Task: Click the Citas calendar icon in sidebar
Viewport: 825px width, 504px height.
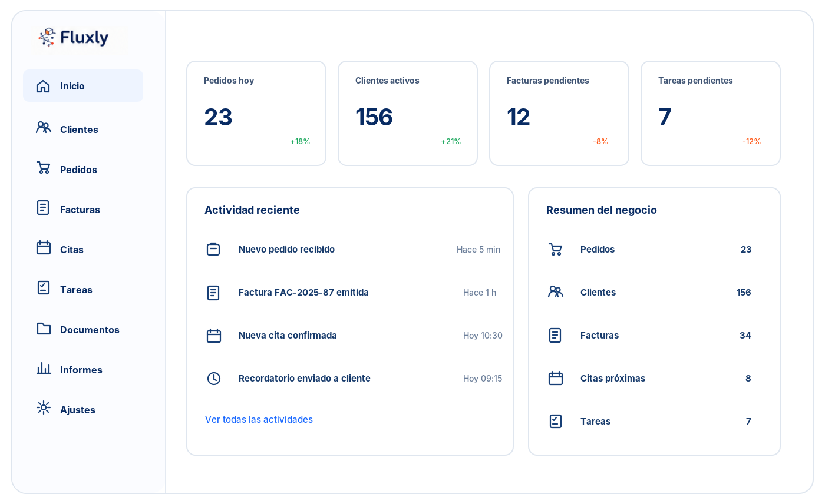Action: (x=44, y=247)
